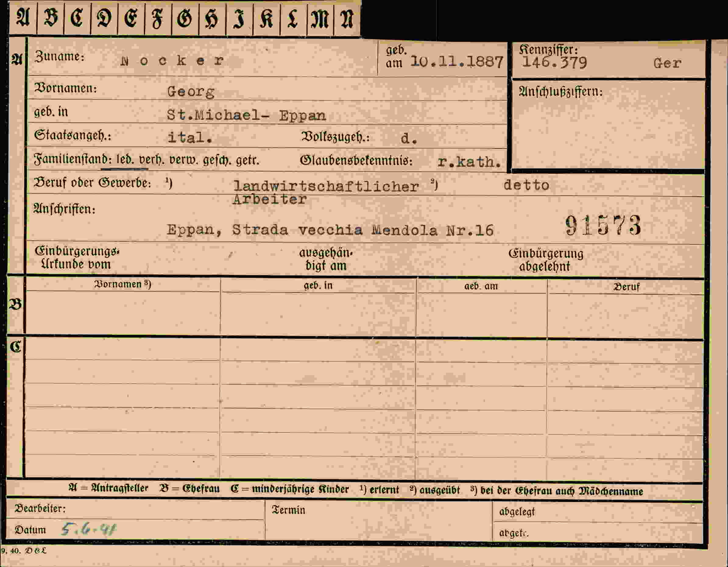Viewport: 728px width, 567px height.
Task: Click the 'ausgehändigt am' label
Action: (x=326, y=259)
